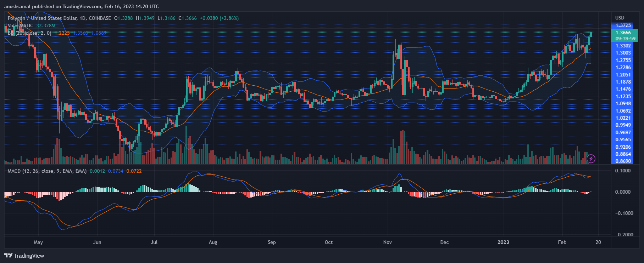The image size is (644, 263).
Task: Click the May label on time axis
Action: [38, 242]
